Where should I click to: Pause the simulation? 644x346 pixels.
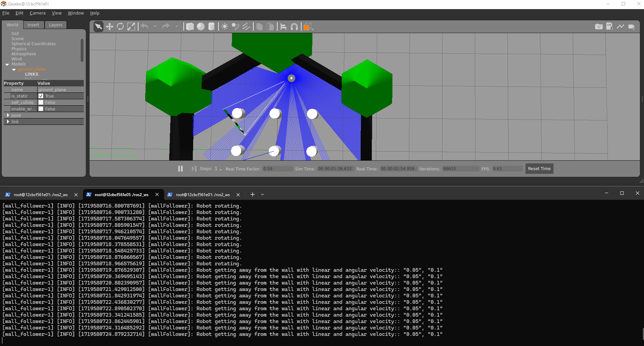180,168
